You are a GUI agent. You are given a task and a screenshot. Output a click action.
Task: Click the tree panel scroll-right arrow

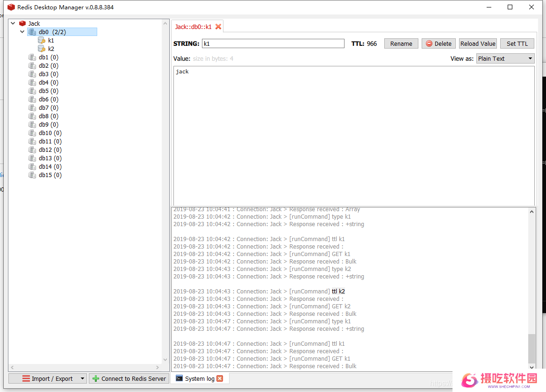pyautogui.click(x=158, y=367)
